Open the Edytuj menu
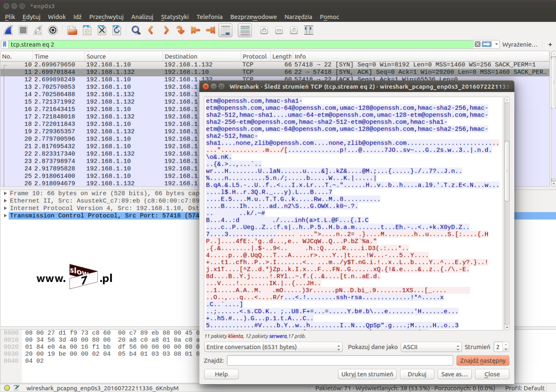Image resolution: width=556 pixels, height=392 pixels. (31, 17)
